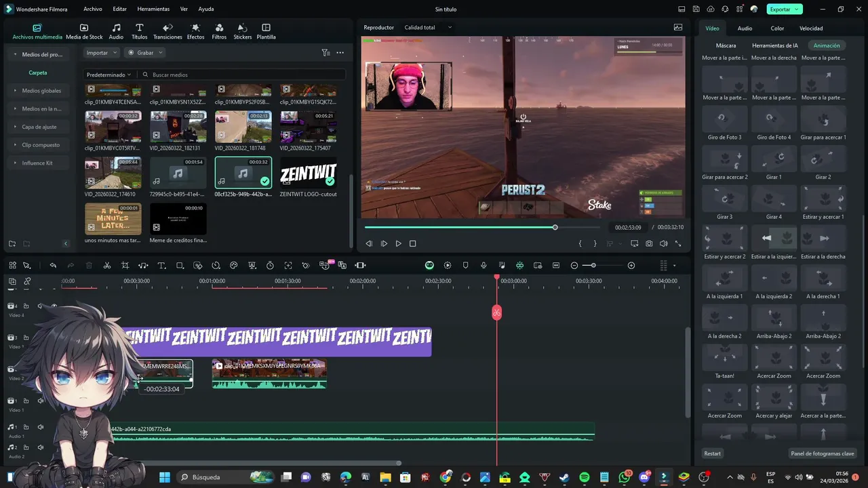Screen dimensions: 868x488
Task: Stop playback with the stop button
Action: tap(412, 243)
